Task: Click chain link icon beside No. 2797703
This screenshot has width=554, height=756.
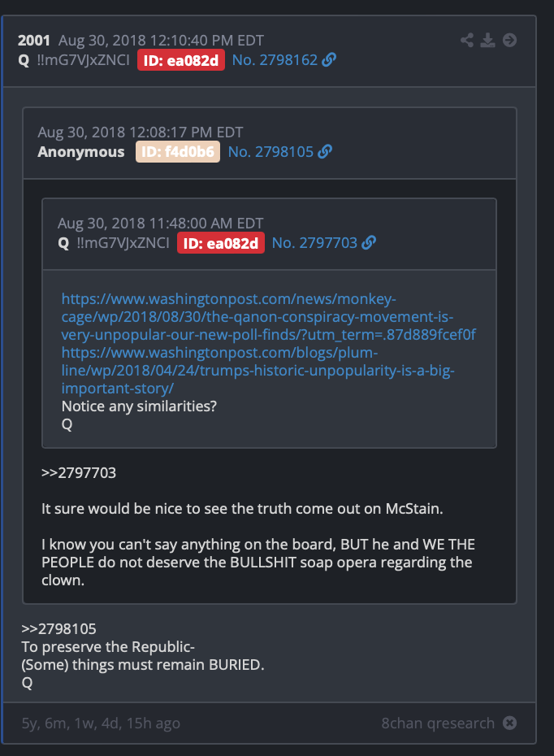Action: tap(369, 242)
